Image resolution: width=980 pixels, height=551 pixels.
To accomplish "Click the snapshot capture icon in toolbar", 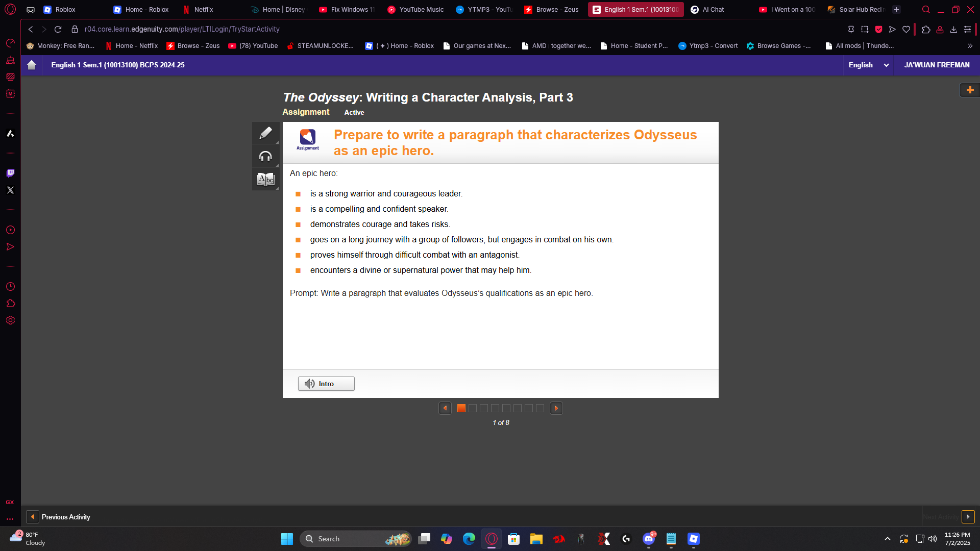I will (x=865, y=29).
